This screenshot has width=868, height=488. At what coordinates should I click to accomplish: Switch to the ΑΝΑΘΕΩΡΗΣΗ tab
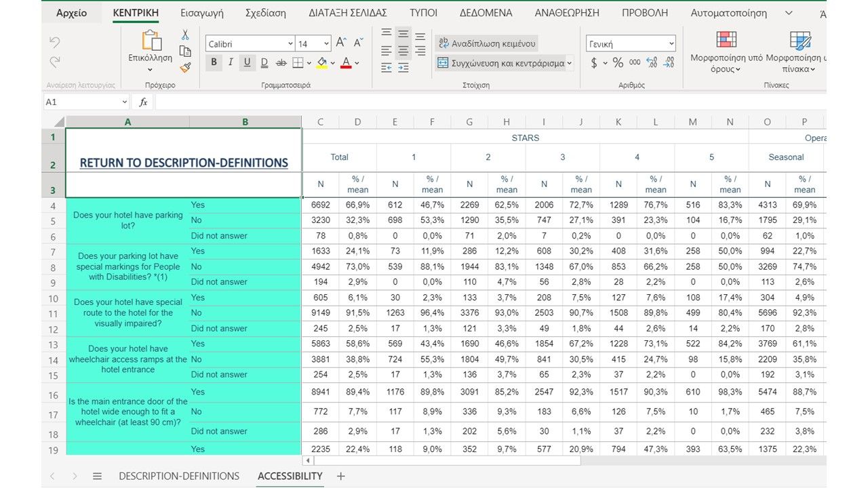pos(567,13)
